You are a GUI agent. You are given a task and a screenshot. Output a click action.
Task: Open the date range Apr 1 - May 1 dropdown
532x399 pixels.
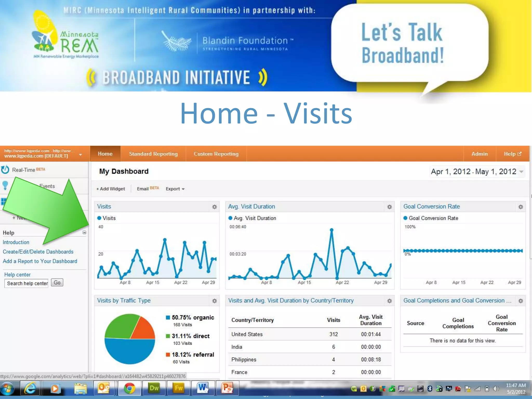pyautogui.click(x=477, y=171)
